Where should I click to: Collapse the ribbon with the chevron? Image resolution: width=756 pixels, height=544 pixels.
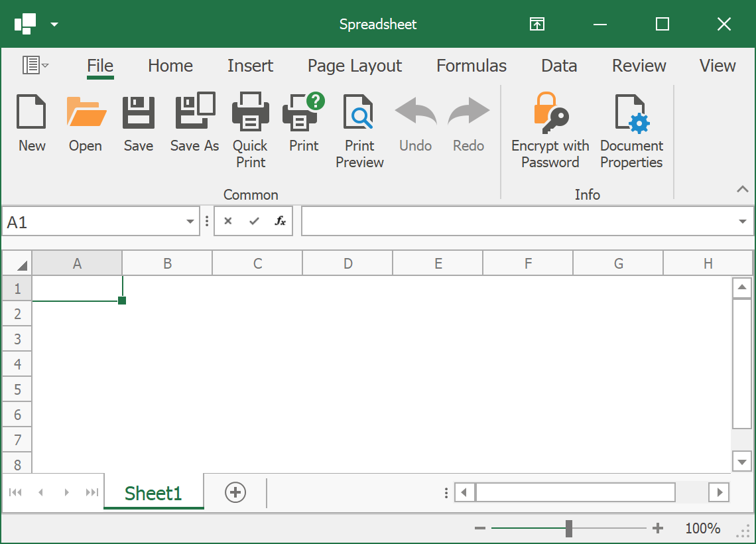click(743, 189)
